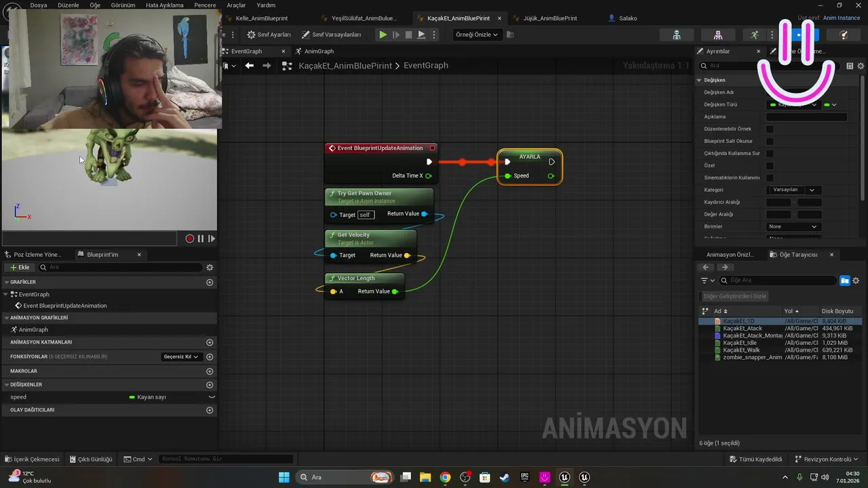
Task: Focus the Blueprint'im panel search field
Action: coord(121,268)
